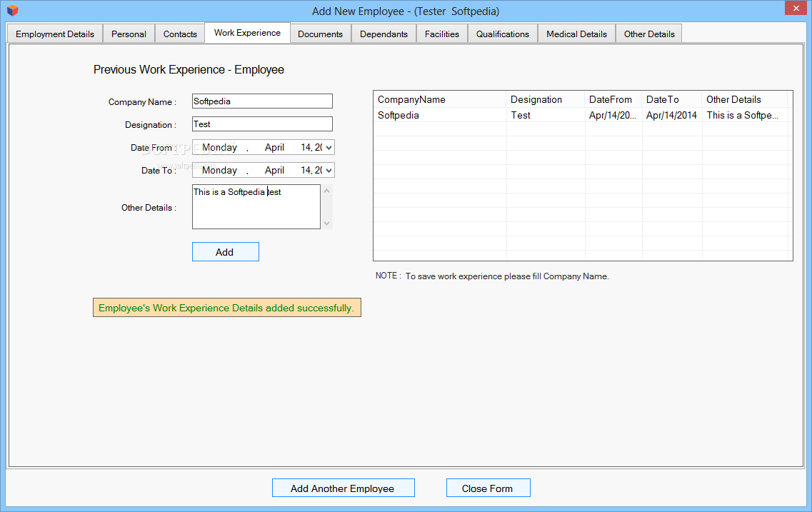Select the Work Experience tab
This screenshot has height=512, width=812.
pos(247,33)
